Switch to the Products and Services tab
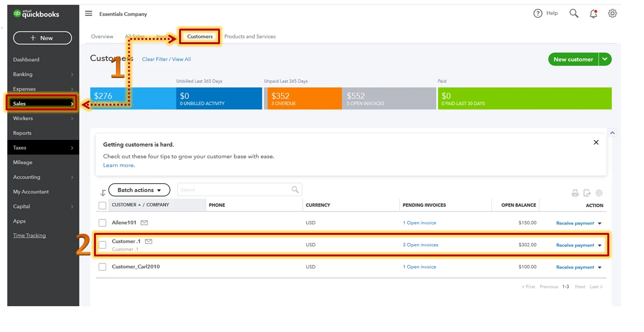Screen dimensions: 644x332 click(250, 37)
